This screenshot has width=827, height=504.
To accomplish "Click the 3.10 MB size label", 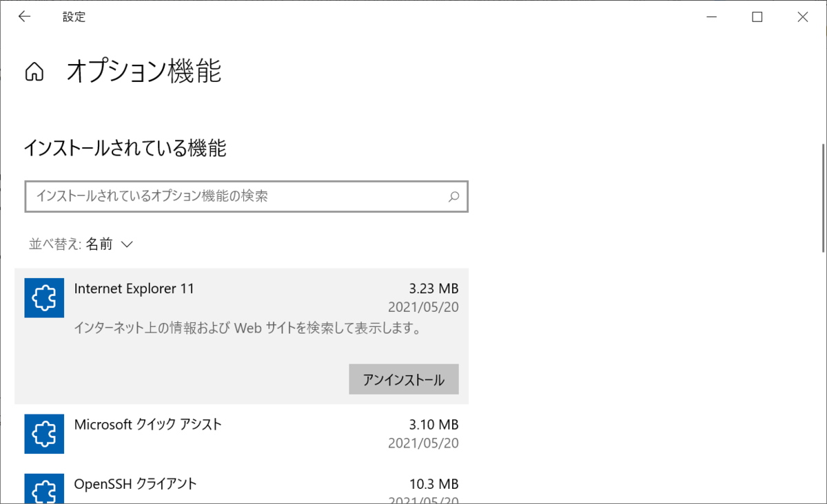I will tap(433, 425).
